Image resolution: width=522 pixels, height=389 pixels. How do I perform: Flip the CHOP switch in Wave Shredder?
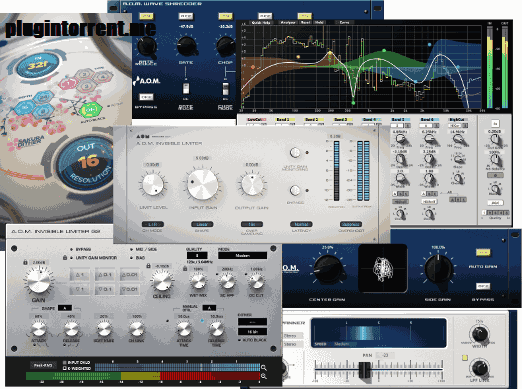(226, 88)
